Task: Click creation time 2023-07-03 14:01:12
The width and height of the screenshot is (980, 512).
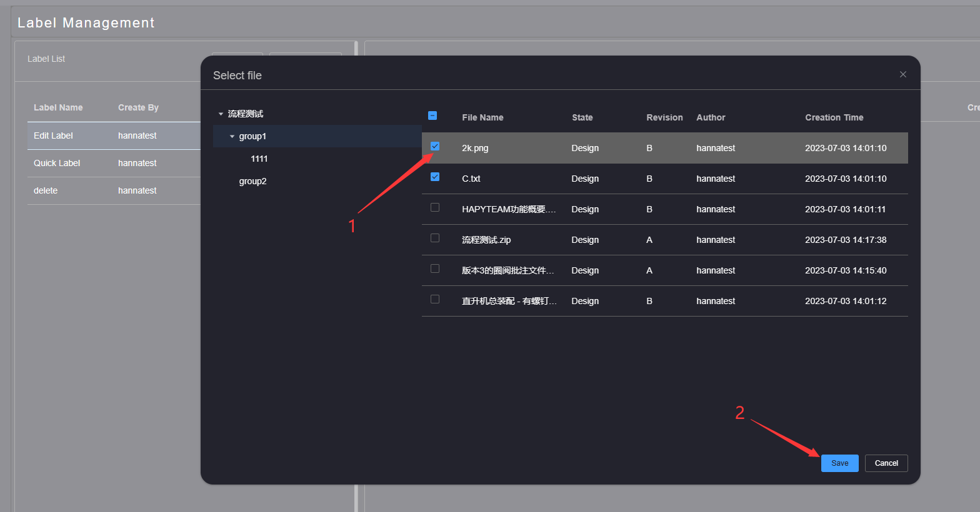Action: point(846,301)
